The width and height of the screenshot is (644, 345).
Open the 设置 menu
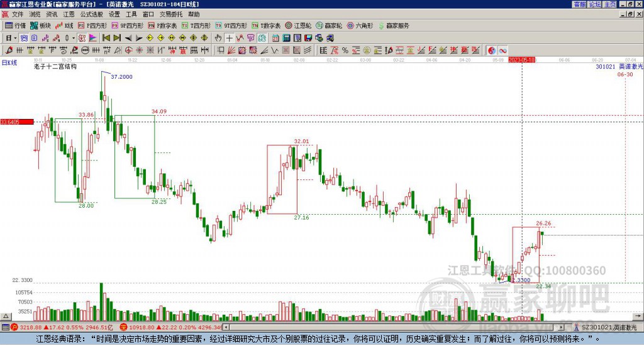(114, 14)
